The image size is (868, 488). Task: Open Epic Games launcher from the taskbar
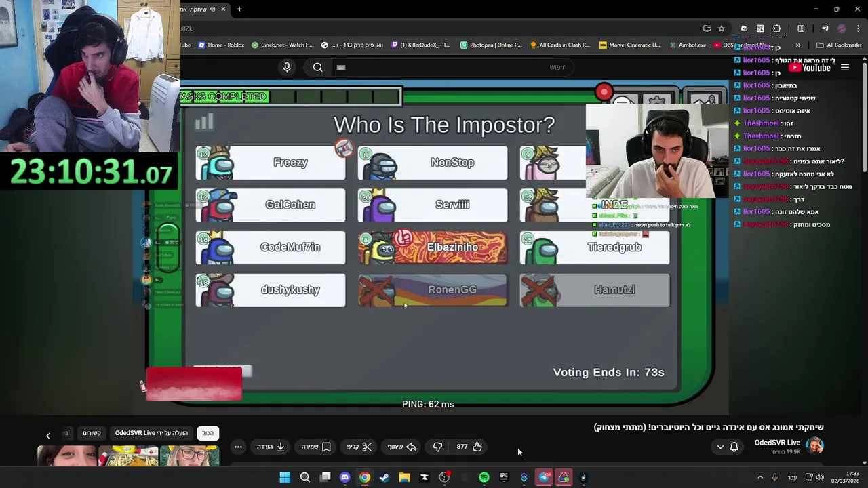pos(504,477)
